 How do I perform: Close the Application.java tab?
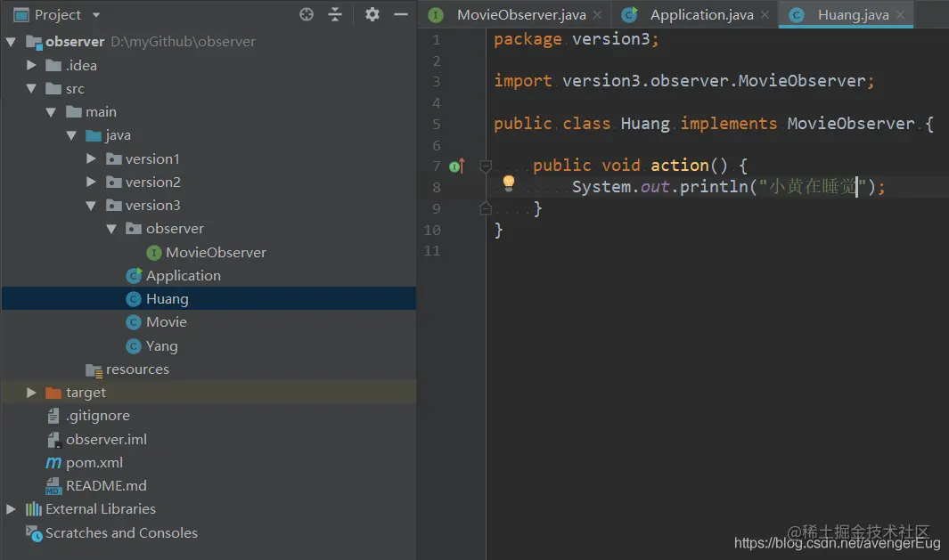(765, 15)
